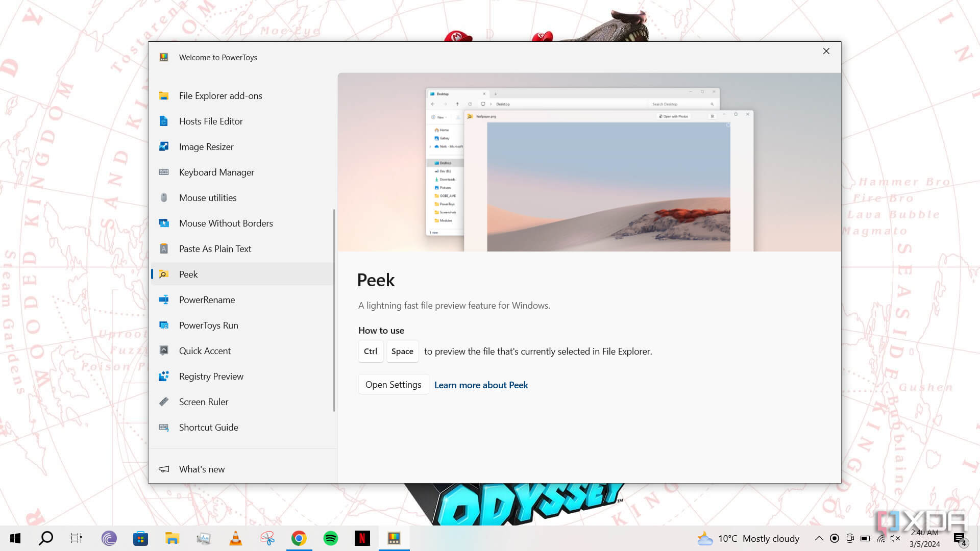Go to PowerToys Run page

pyautogui.click(x=208, y=325)
